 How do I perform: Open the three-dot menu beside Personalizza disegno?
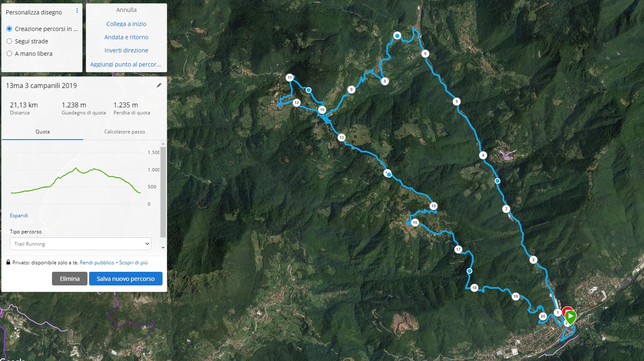coord(77,11)
